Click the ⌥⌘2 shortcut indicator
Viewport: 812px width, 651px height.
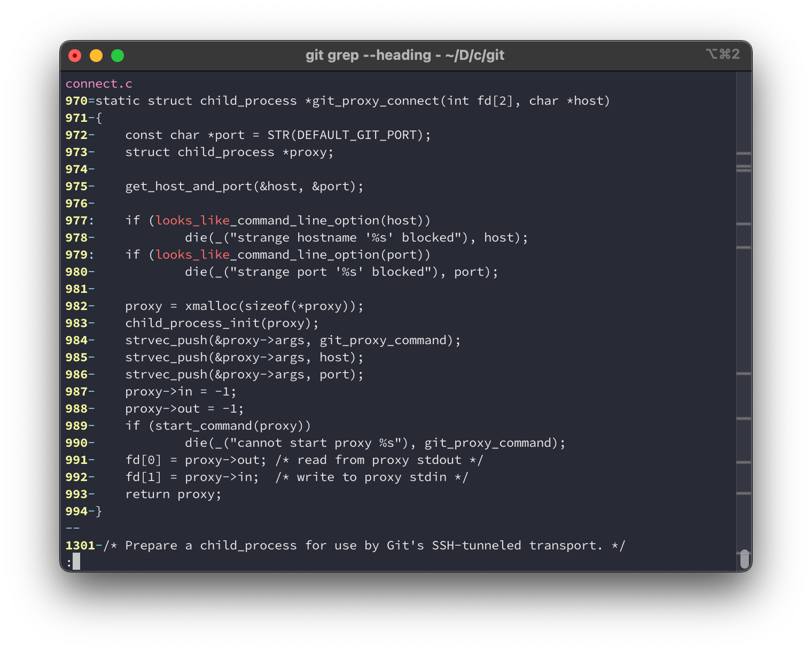(722, 54)
